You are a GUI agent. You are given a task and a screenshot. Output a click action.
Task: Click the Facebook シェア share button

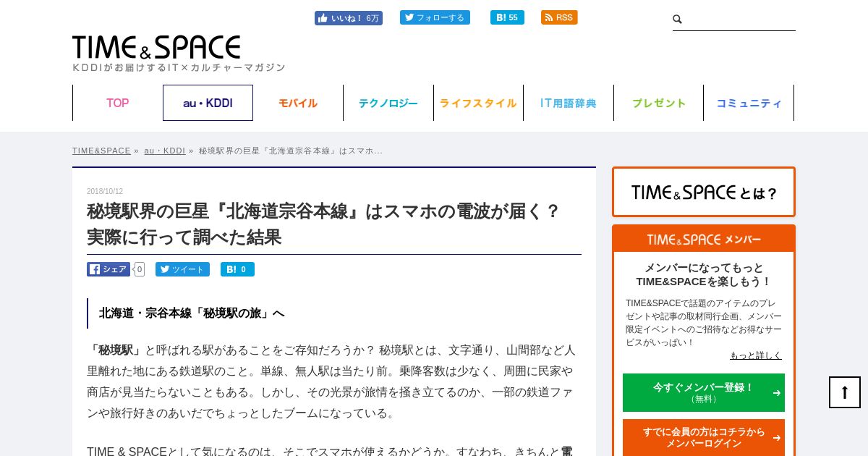point(109,269)
